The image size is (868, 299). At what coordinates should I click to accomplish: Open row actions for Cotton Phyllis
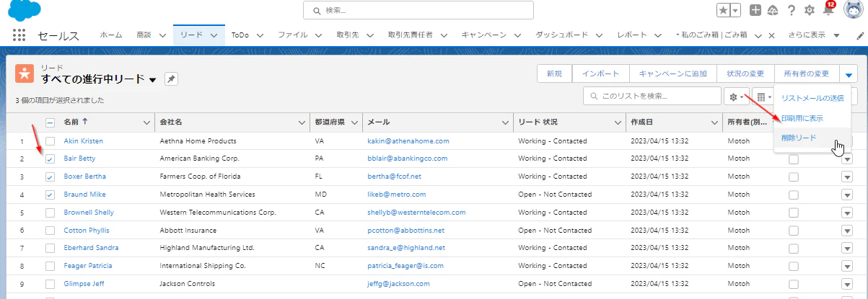pos(847,231)
